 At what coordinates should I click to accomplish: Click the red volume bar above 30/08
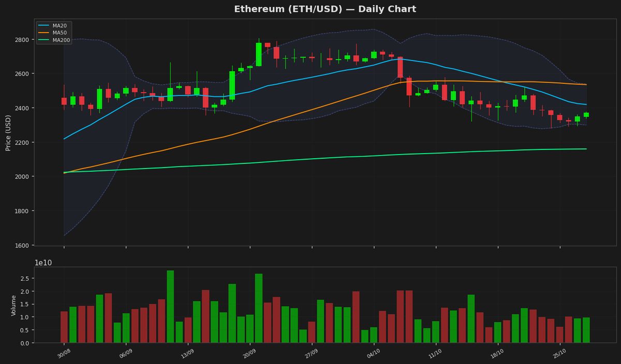[64, 327]
